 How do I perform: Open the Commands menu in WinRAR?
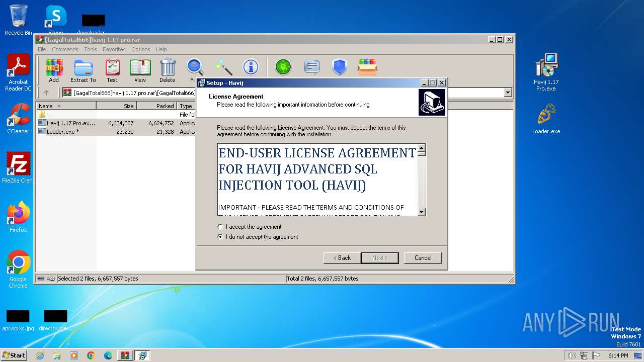pyautogui.click(x=65, y=49)
